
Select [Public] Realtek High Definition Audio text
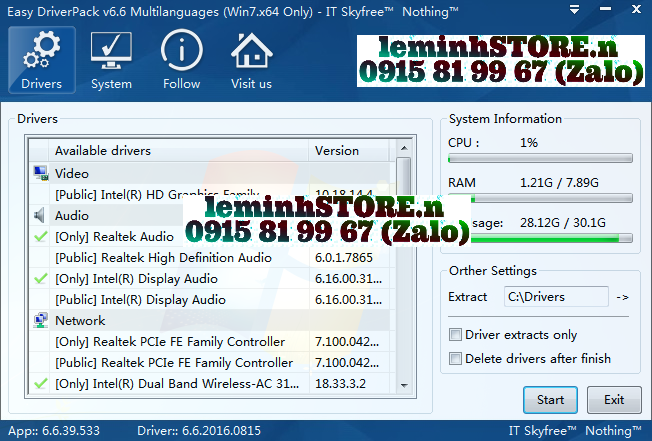click(163, 258)
